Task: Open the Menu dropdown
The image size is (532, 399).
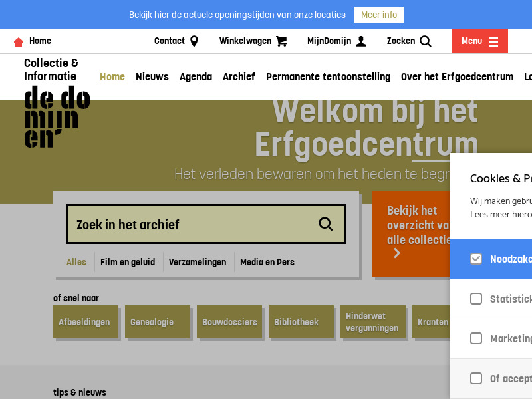Action: [479, 41]
